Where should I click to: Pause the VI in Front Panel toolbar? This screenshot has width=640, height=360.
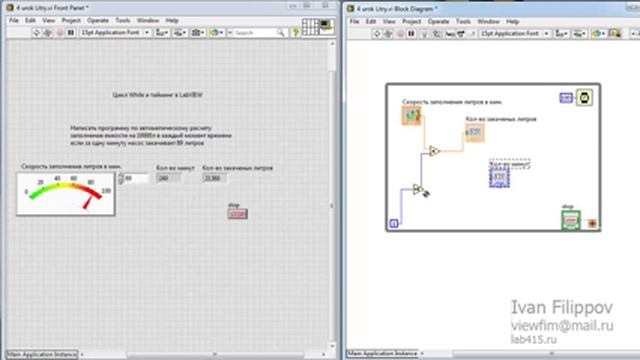[71, 33]
